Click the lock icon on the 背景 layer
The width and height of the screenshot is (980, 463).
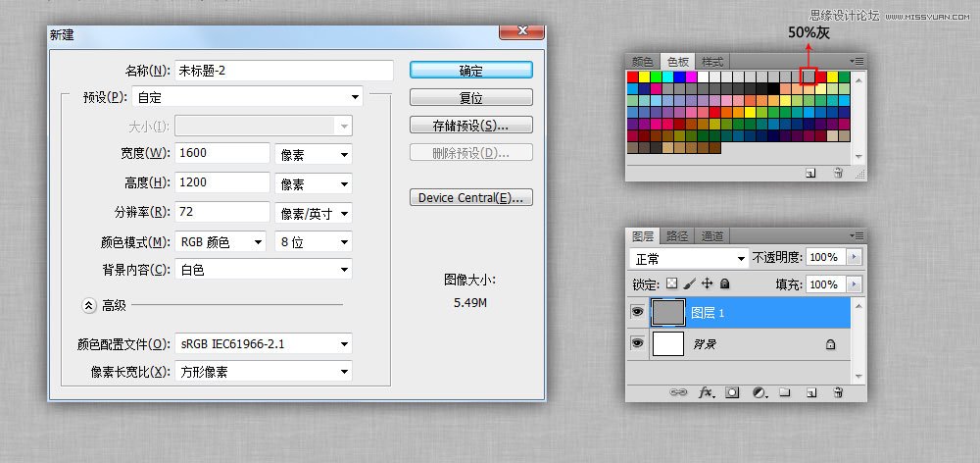pos(831,344)
